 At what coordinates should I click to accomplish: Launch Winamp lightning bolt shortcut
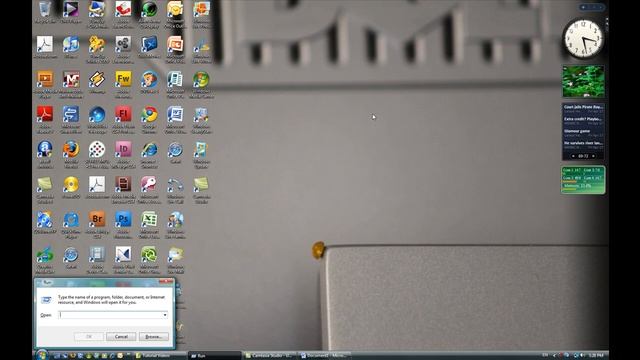pos(97,79)
